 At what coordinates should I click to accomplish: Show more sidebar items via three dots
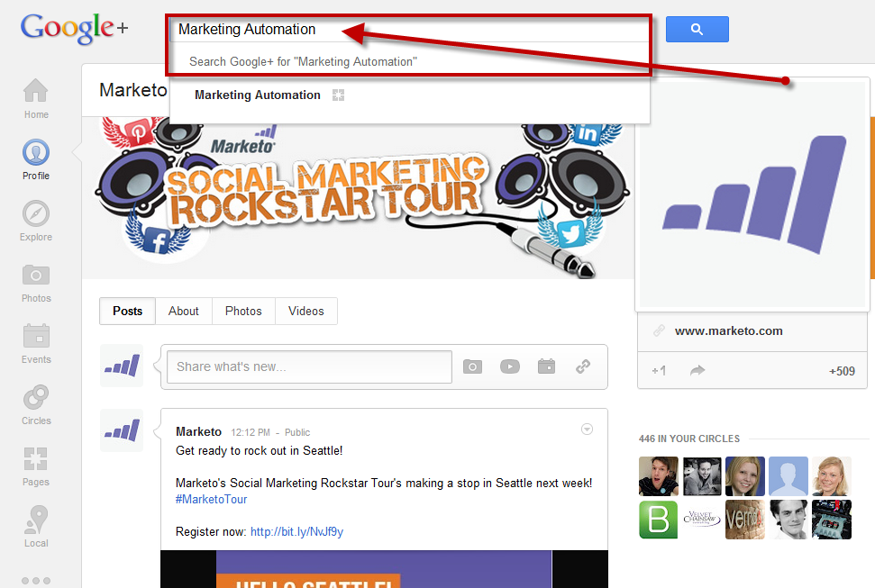click(x=36, y=581)
